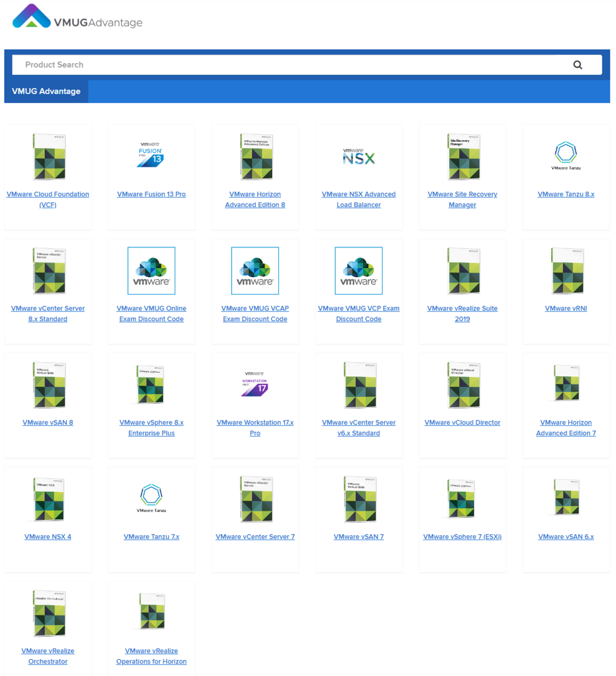This screenshot has width=616, height=676.
Task: Click the vRealize Orchestrator box image
Action: tap(49, 614)
